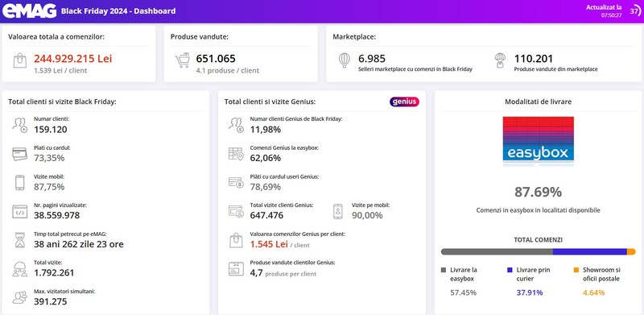Image resolution: width=644 pixels, height=315 pixels.
Task: Click the phone icon beside Vizite pe mobil
Action: point(338,211)
